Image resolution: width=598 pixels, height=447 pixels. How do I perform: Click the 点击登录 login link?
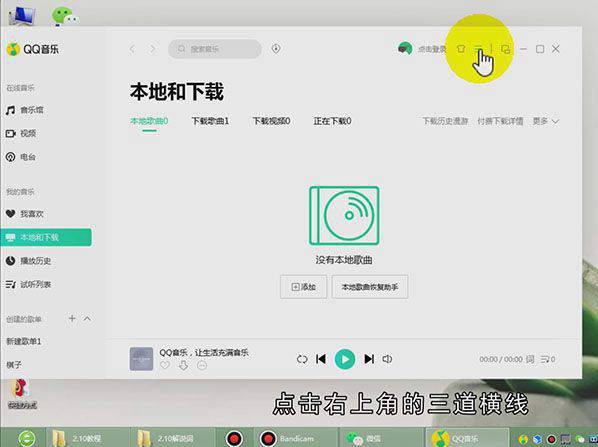[431, 49]
